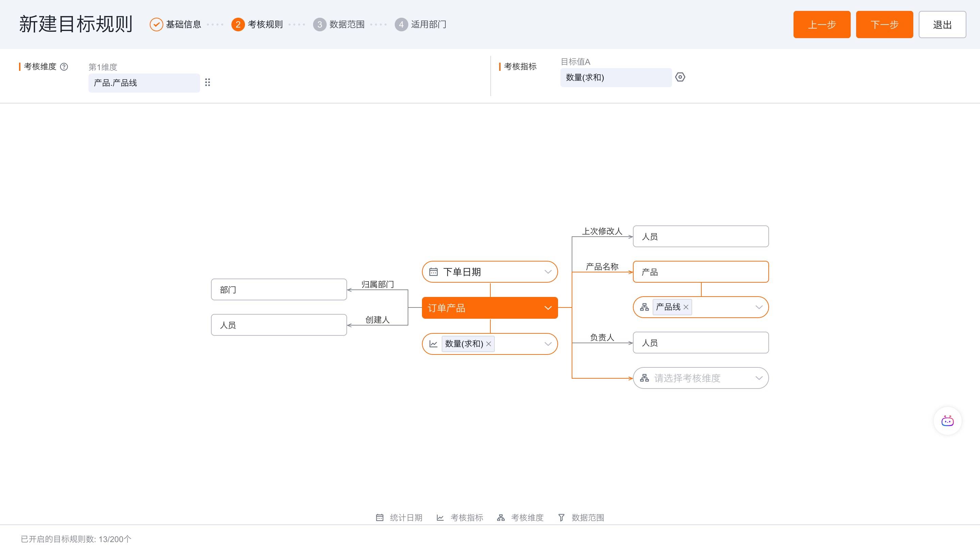Click the 下一步 button
The height and width of the screenshot is (553, 980).
[884, 25]
